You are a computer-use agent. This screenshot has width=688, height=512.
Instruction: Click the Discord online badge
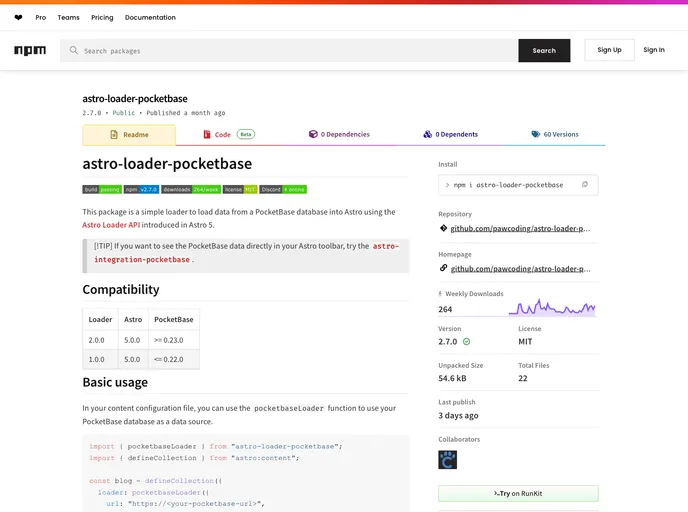click(x=283, y=190)
